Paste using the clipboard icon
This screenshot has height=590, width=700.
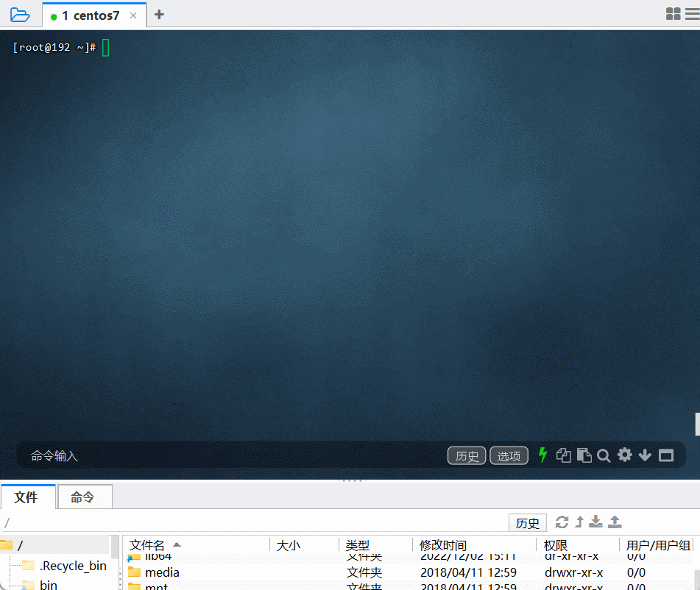pos(584,455)
